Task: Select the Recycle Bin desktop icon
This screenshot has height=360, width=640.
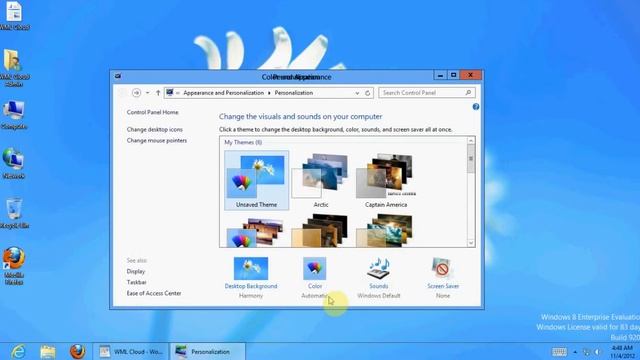Action: pyautogui.click(x=14, y=213)
